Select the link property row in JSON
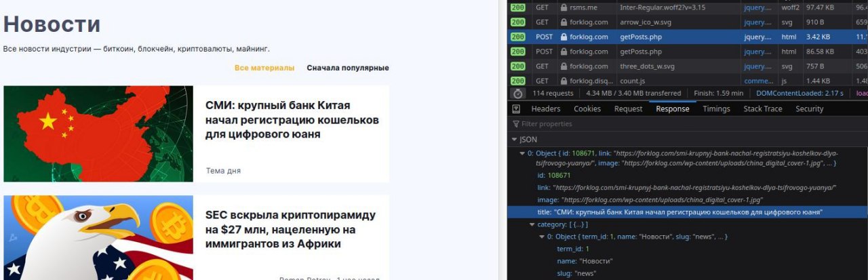868x280 pixels. coord(688,188)
